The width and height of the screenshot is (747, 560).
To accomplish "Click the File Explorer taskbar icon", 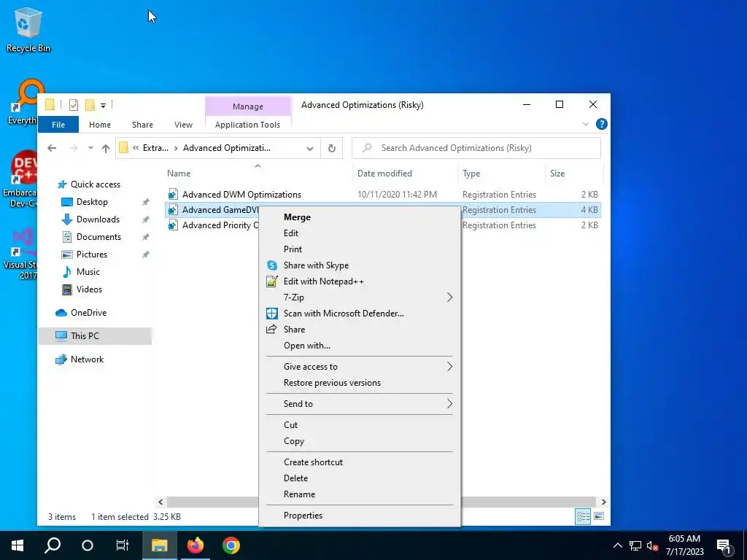I will click(x=159, y=545).
